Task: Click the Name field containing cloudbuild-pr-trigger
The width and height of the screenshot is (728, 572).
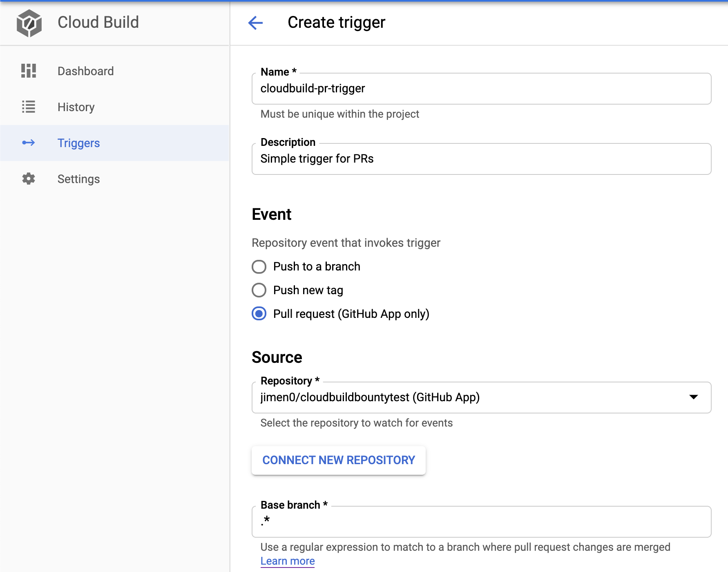Action: [x=449, y=89]
